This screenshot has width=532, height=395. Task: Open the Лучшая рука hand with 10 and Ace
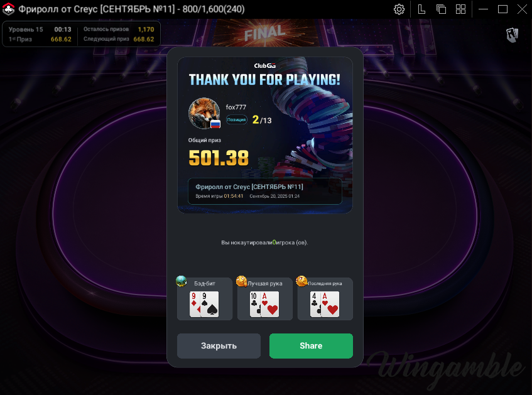[264, 299]
